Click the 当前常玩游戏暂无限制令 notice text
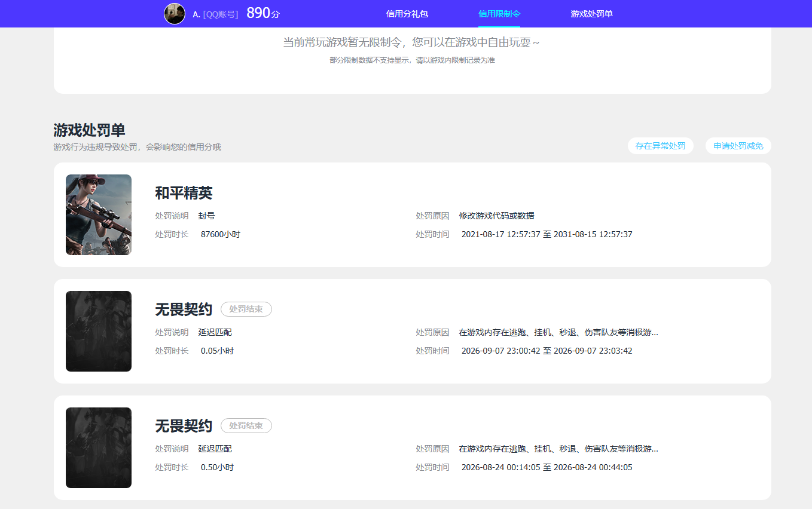The image size is (812, 509). (411, 42)
